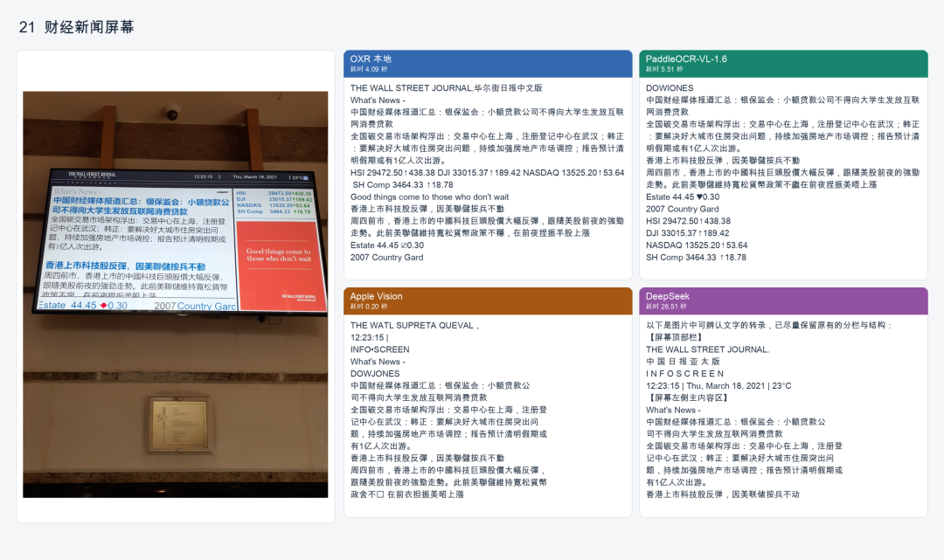
Task: Select the "OXR 本地" card title
Action: pyautogui.click(x=371, y=59)
